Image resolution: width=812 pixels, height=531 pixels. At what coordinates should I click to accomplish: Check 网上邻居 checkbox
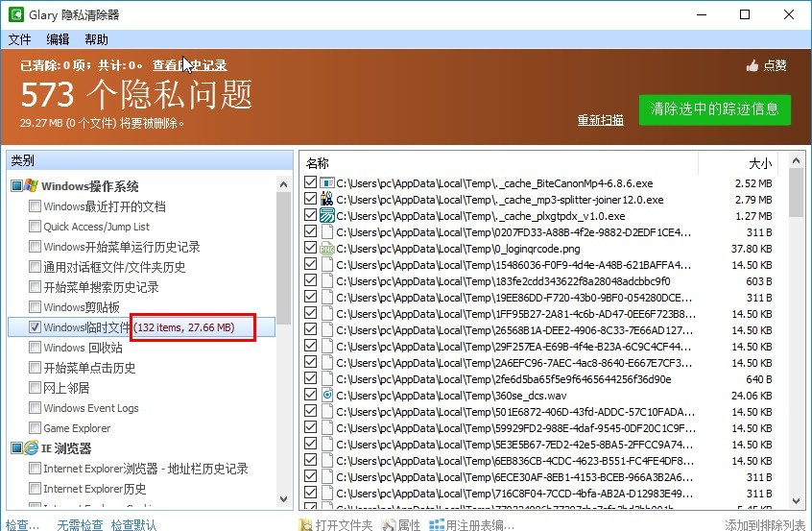[35, 388]
